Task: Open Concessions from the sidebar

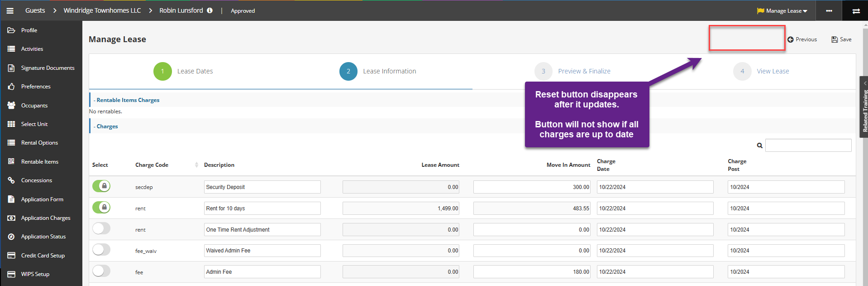Action: (36, 180)
